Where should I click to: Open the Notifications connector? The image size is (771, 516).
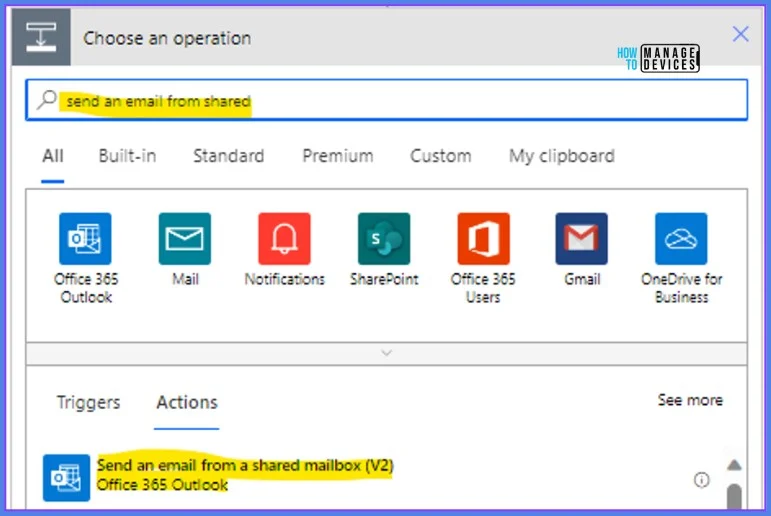(284, 239)
